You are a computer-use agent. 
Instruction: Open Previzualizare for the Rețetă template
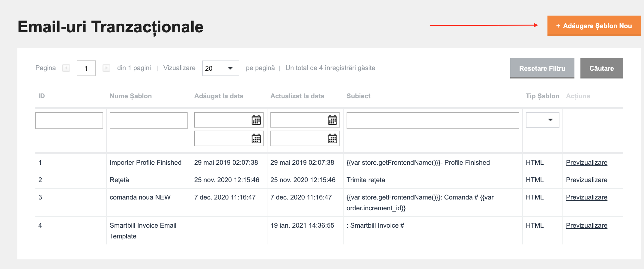(x=586, y=180)
